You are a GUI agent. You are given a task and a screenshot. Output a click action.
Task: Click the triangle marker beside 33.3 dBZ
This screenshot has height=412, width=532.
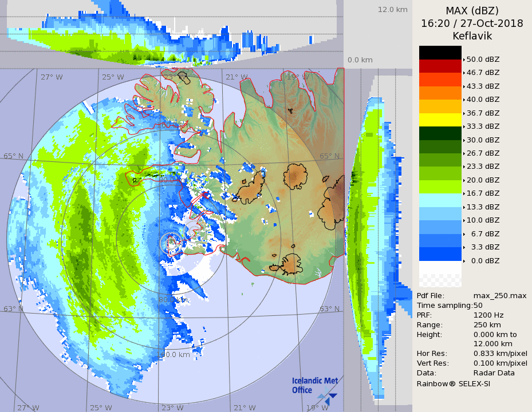[464, 126]
